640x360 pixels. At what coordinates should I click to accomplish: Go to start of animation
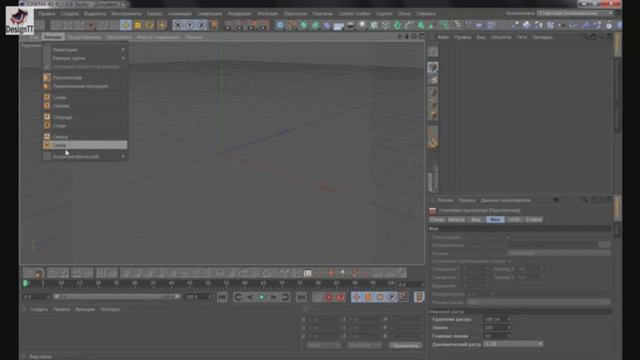pos(222,297)
